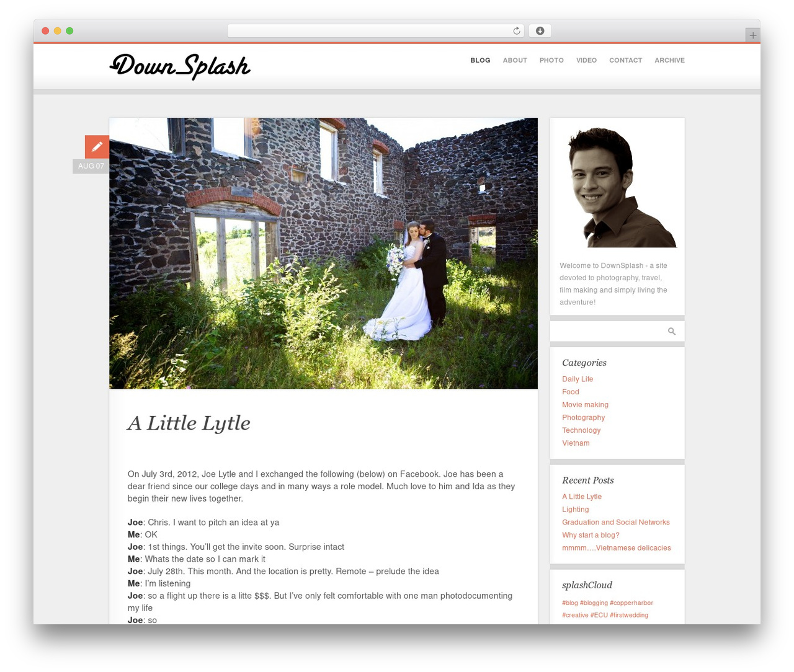Viewport: 794px width, 672px height.
Task: Open the VIDEO menu item
Action: tap(586, 60)
